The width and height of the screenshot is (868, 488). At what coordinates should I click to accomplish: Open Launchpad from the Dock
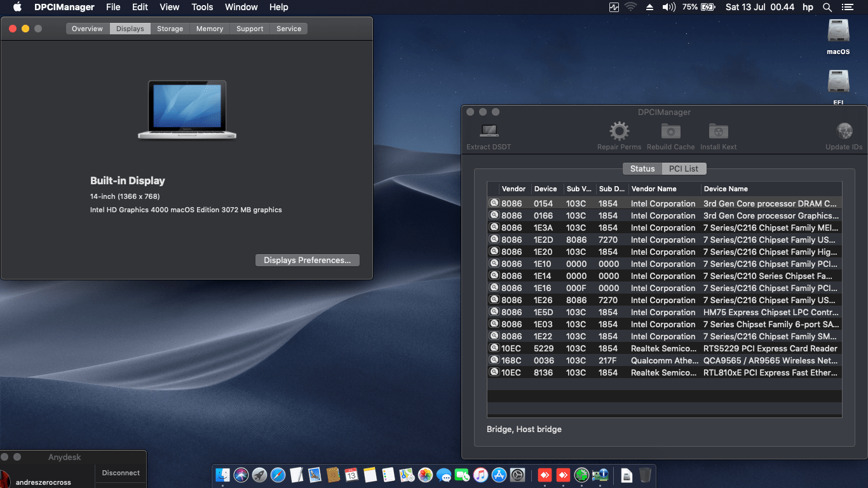(x=259, y=475)
